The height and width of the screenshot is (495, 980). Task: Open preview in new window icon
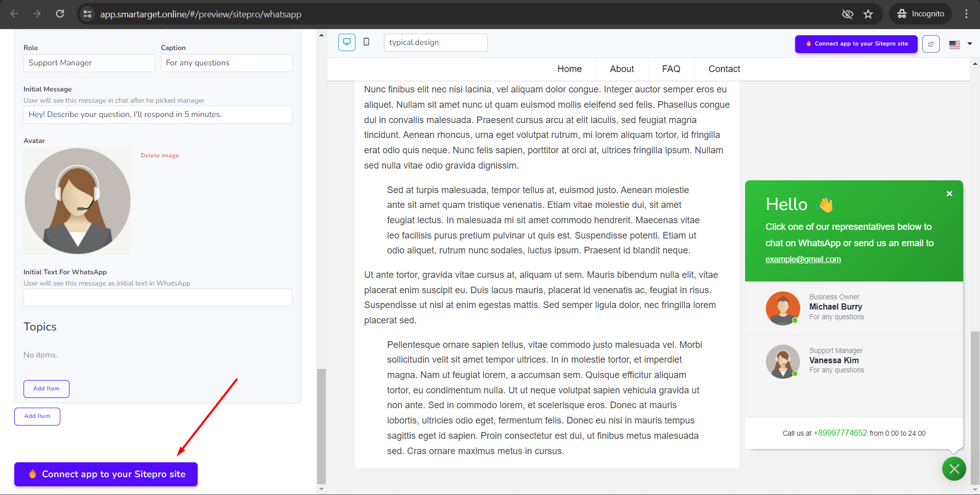[x=930, y=44]
